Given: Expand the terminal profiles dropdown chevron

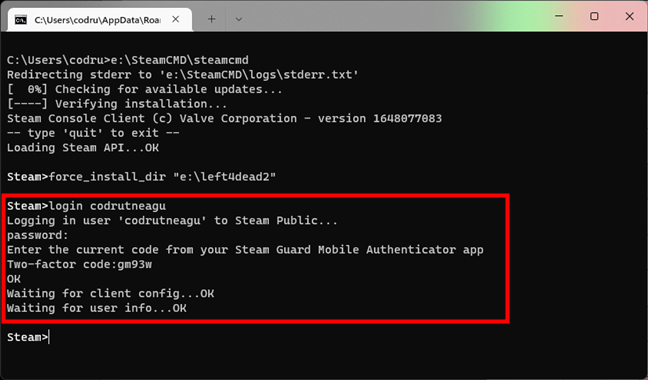Looking at the screenshot, I should (238, 19).
